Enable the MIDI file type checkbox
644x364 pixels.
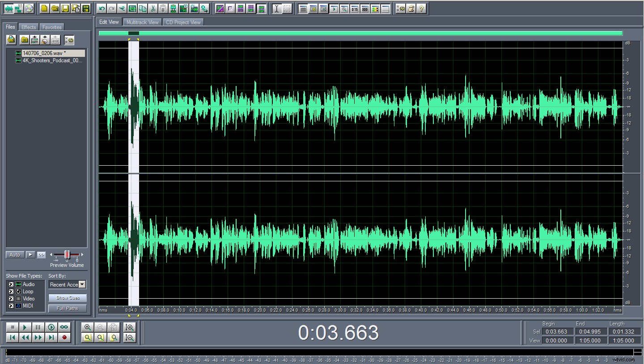(x=12, y=306)
